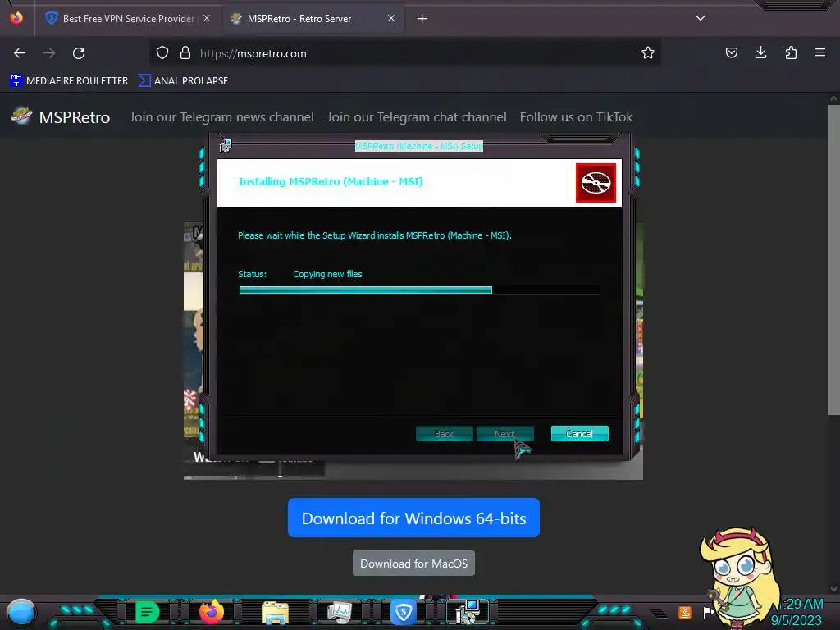Close the Best Free VPN tab
Viewport: 840px width, 630px height.
coord(207,18)
